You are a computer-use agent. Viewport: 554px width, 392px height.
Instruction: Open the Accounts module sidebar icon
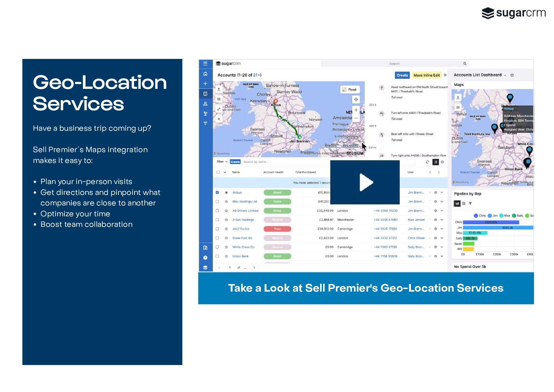click(x=205, y=93)
